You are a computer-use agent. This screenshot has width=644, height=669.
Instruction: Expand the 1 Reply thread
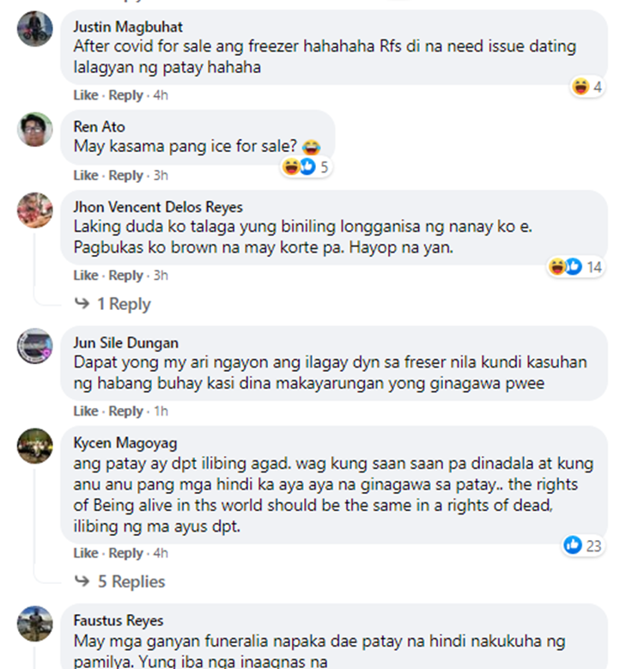pos(112,304)
